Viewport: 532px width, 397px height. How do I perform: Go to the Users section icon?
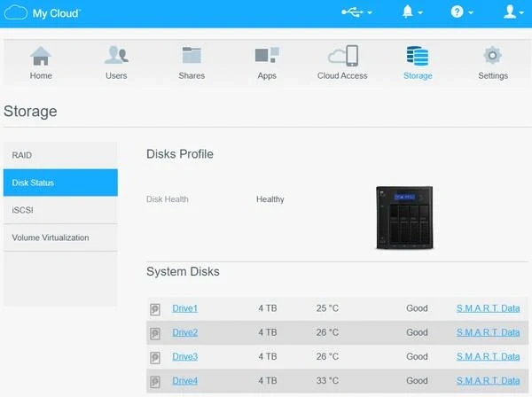click(116, 56)
